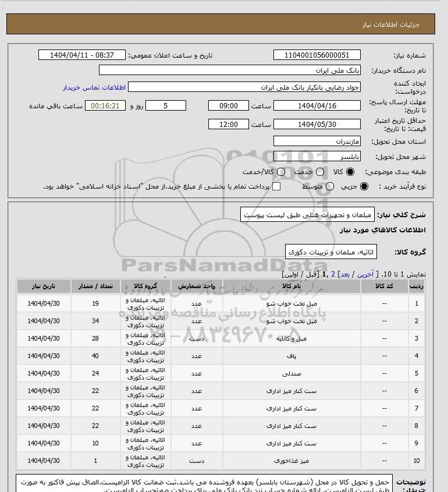Click the تعداد / مقدار column header
The height and width of the screenshot is (492, 448).
coord(95,286)
